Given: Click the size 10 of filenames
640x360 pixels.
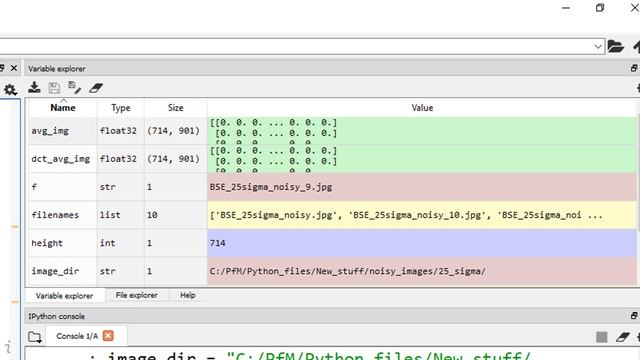Looking at the screenshot, I should (x=152, y=215).
